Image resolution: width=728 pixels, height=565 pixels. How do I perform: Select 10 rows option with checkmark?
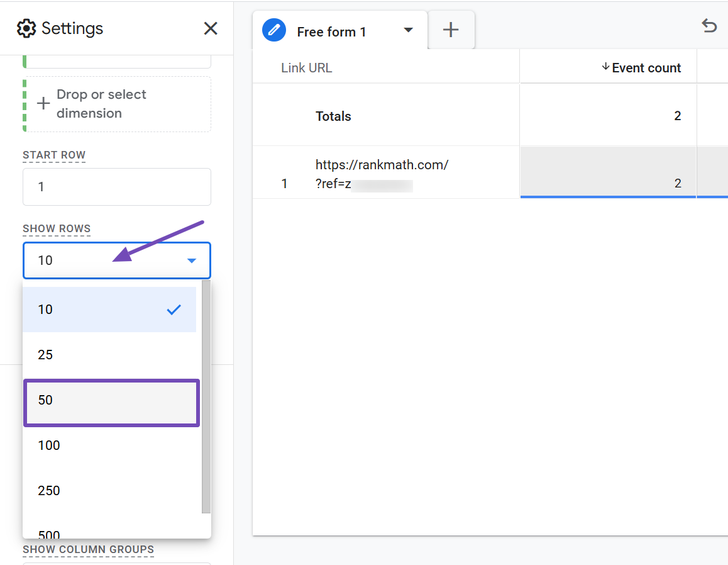110,310
